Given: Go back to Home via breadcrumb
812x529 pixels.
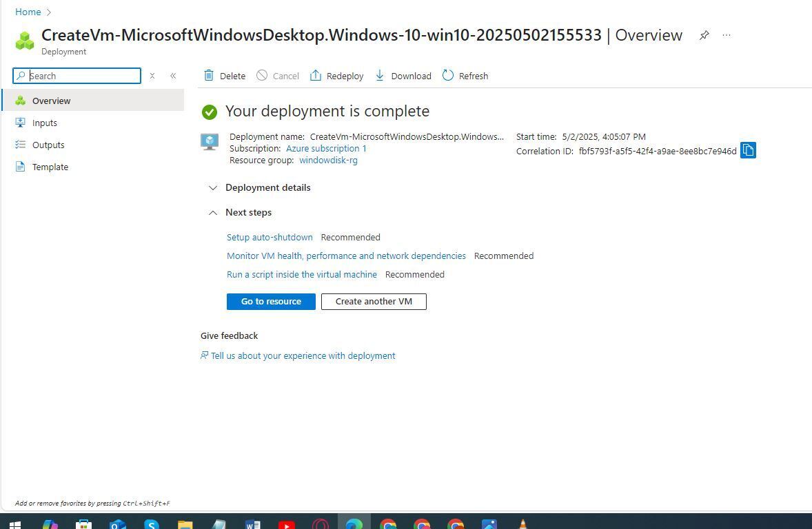Looking at the screenshot, I should [x=28, y=12].
